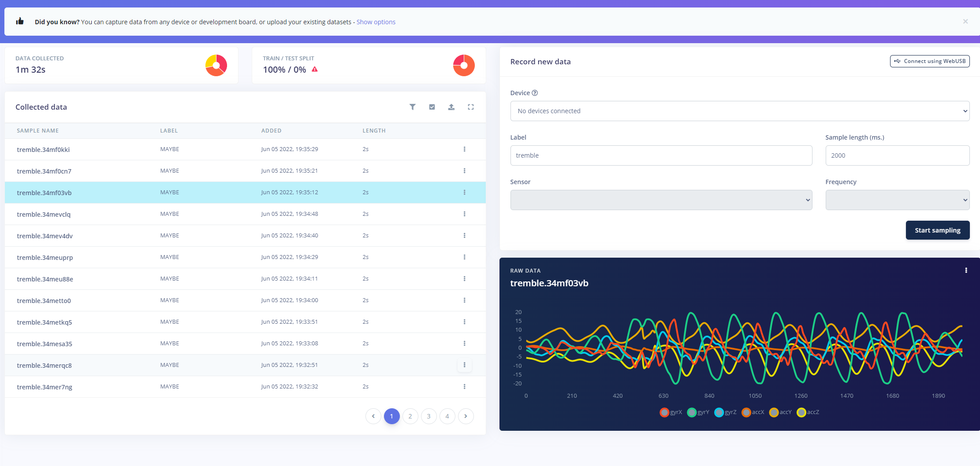Open options menu for tremble.34mev4dv
Screen dimensions: 980x466
point(464,236)
